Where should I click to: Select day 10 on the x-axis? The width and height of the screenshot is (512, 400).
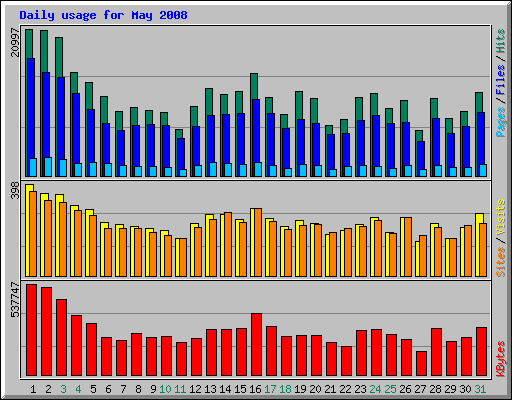165,389
